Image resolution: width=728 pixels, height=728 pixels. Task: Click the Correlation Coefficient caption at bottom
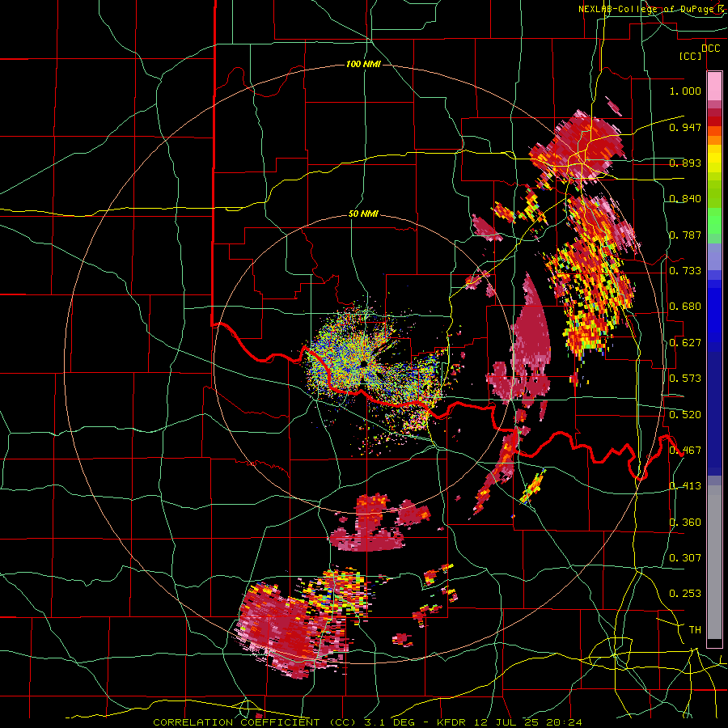point(366,722)
